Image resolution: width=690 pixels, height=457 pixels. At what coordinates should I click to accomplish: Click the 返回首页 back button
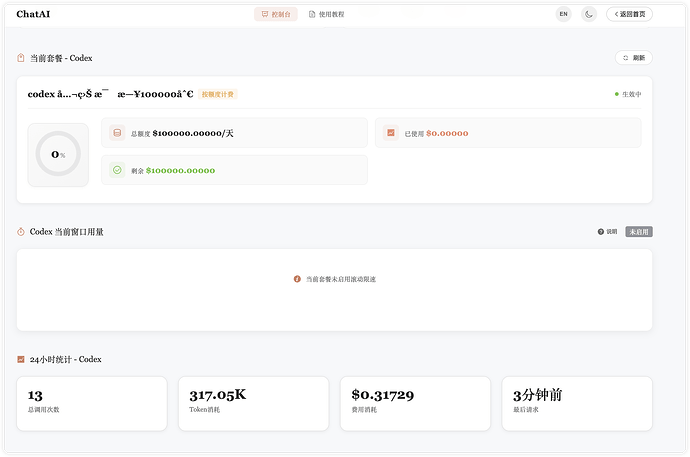coord(629,14)
